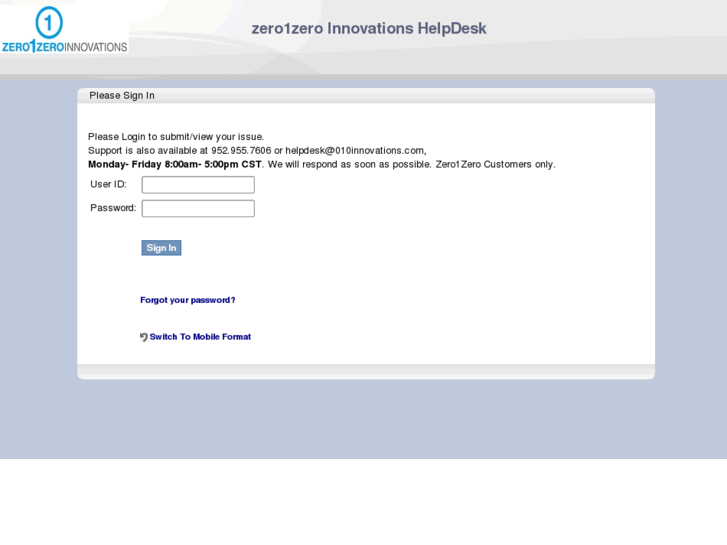Click the support line containing helpdesk@010innovations.com
Screen dimensions: 727x545
pos(257,151)
